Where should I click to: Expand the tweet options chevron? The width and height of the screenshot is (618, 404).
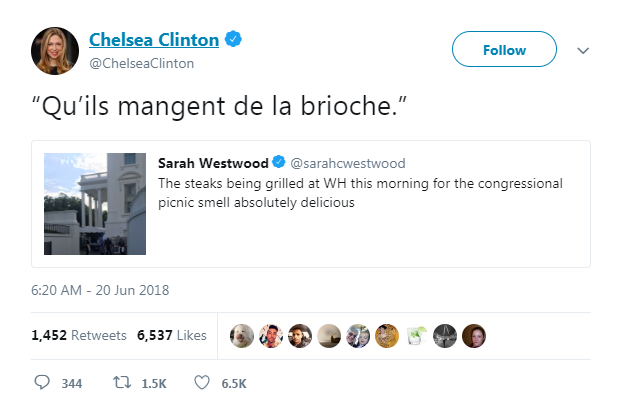pos(584,50)
